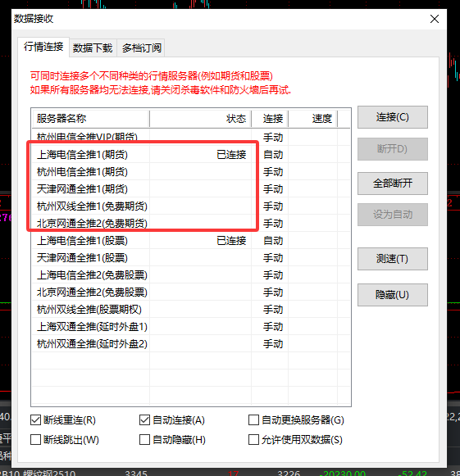Screen dimensions: 460x476
Task: Click 已连接 status of 上海电信全推1(股票)
Action: point(231,241)
